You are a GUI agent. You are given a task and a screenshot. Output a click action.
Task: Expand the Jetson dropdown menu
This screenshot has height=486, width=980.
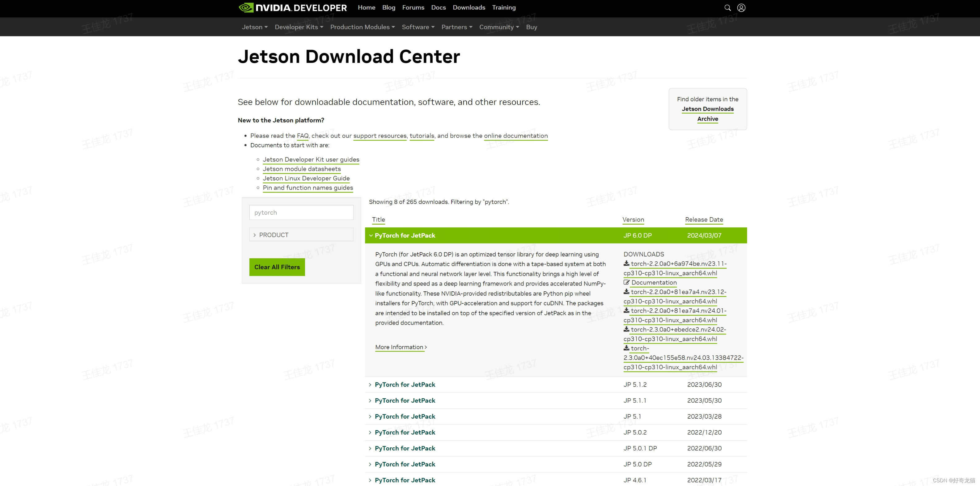click(x=255, y=27)
